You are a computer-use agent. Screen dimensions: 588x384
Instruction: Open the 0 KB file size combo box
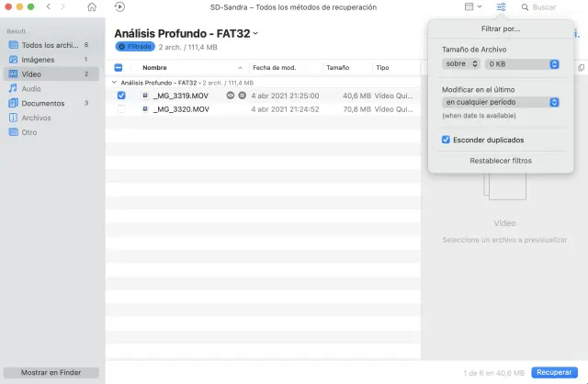[x=523, y=63]
